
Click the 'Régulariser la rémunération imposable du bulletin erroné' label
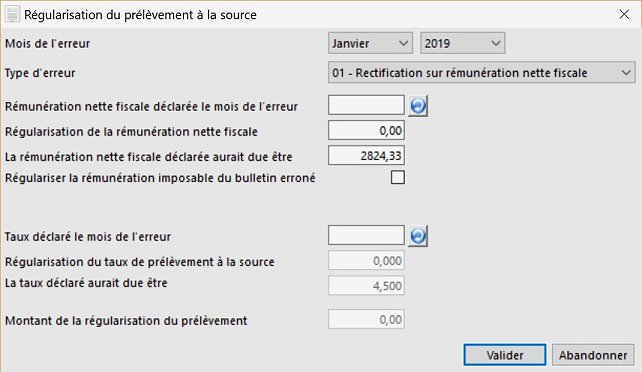pyautogui.click(x=160, y=178)
